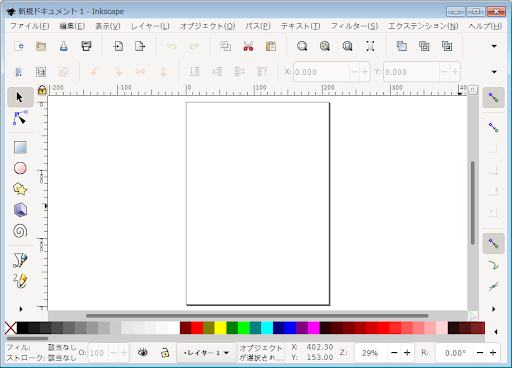Open the フィルター(S) menu

354,26
